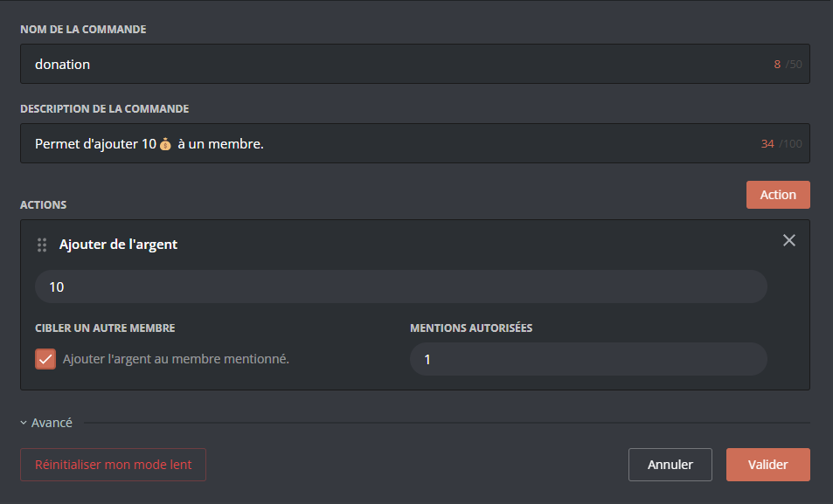Click the 8/50 character counter
The image size is (833, 504).
click(x=786, y=64)
